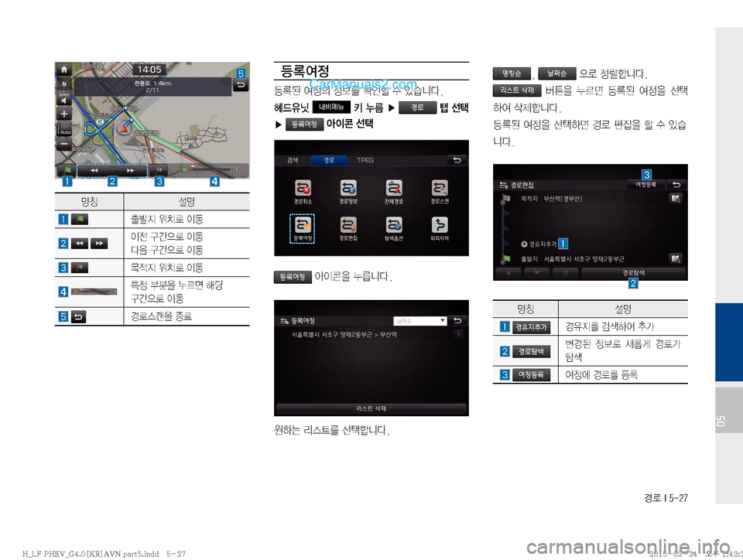The width and height of the screenshot is (743, 560).
Task: Open the 경로편집 route edit icon
Action: point(348,228)
